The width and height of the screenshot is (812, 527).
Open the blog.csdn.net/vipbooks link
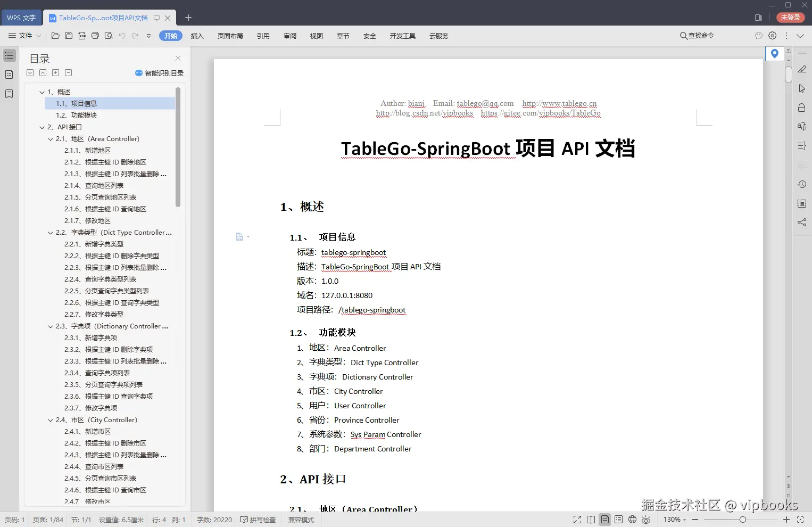425,113
